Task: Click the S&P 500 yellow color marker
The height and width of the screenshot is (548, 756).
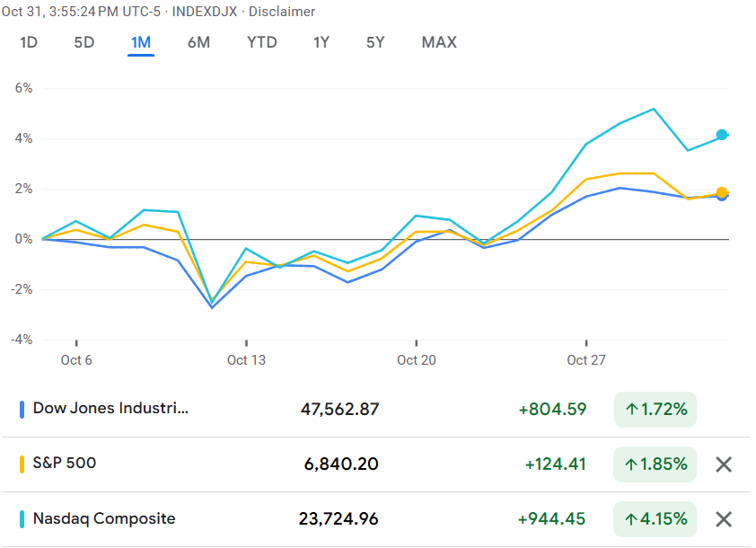Action: click(22, 464)
